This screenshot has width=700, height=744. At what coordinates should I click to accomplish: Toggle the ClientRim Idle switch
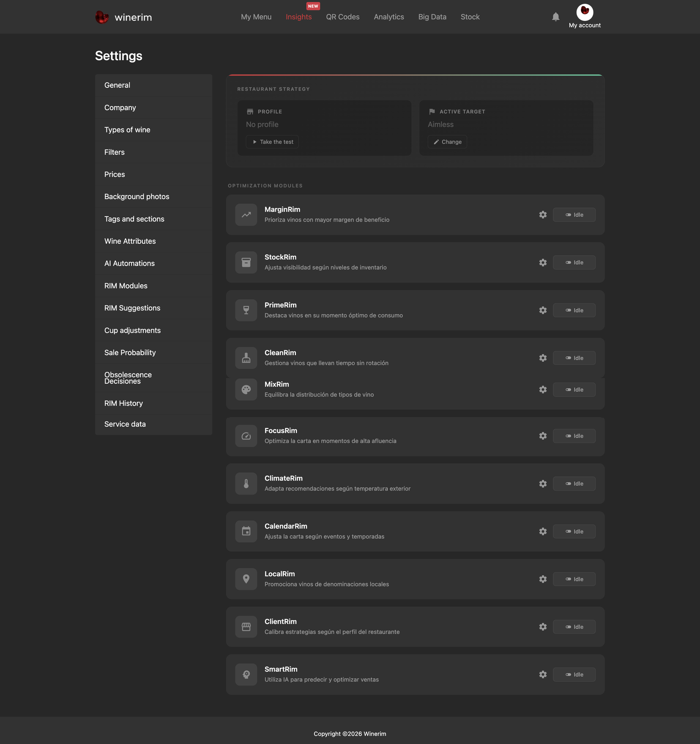click(574, 627)
